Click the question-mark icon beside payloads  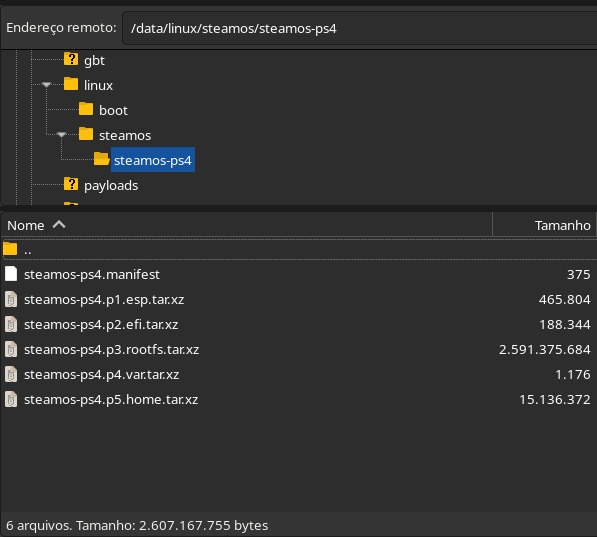point(71,184)
